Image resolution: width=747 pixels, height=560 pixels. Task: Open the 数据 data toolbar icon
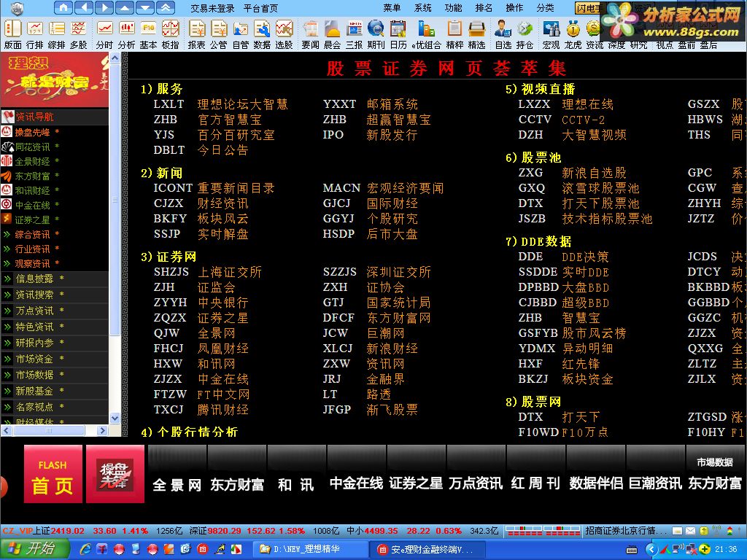[x=262, y=34]
